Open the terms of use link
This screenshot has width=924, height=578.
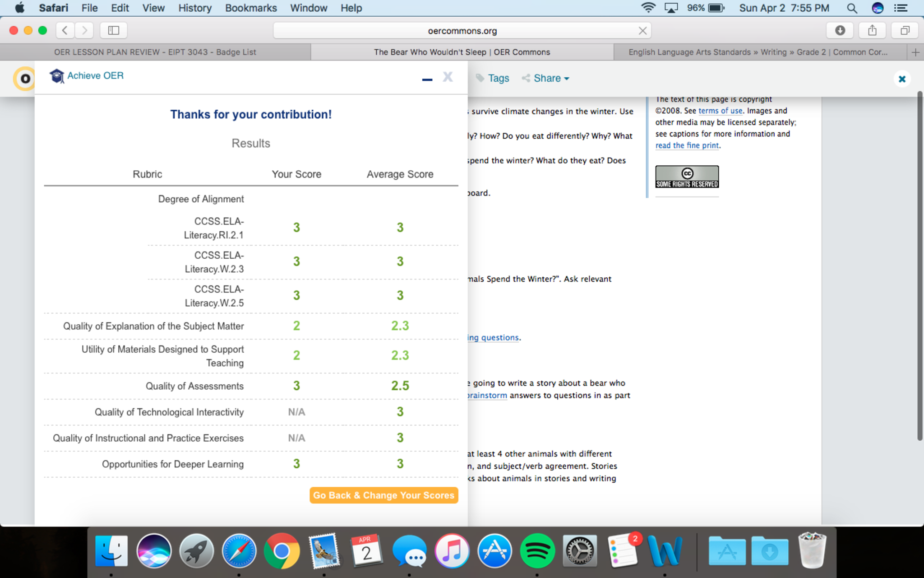click(x=720, y=111)
